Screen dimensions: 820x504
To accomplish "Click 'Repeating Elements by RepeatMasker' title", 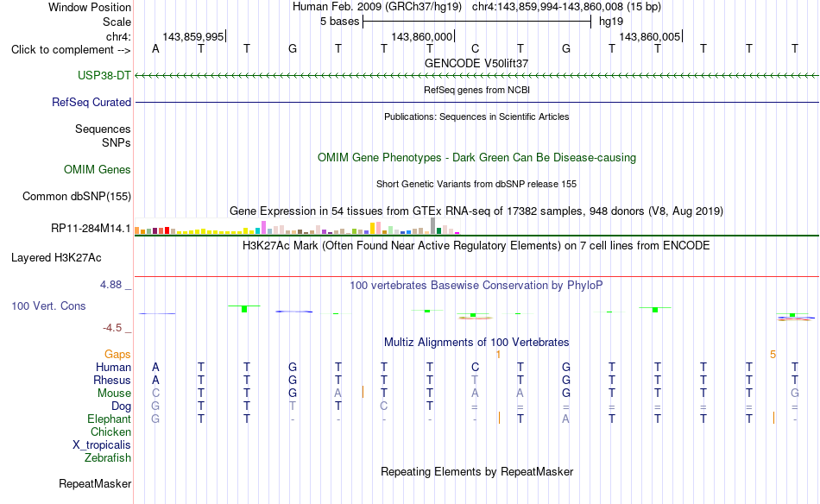I will tap(476, 471).
